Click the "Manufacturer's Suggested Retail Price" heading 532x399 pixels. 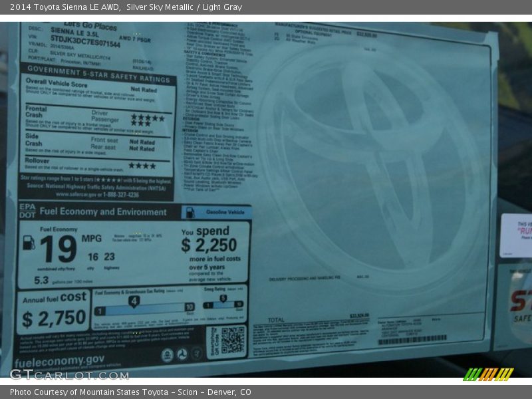point(313,29)
